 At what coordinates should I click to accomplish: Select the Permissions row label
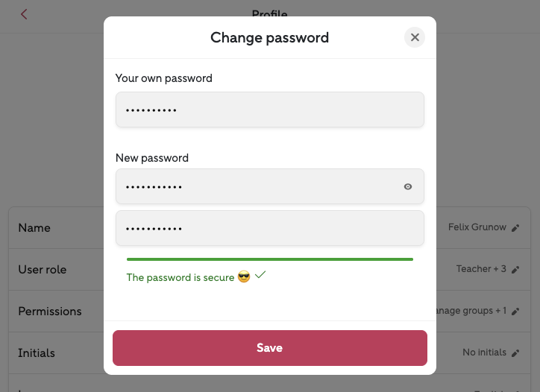[50, 311]
